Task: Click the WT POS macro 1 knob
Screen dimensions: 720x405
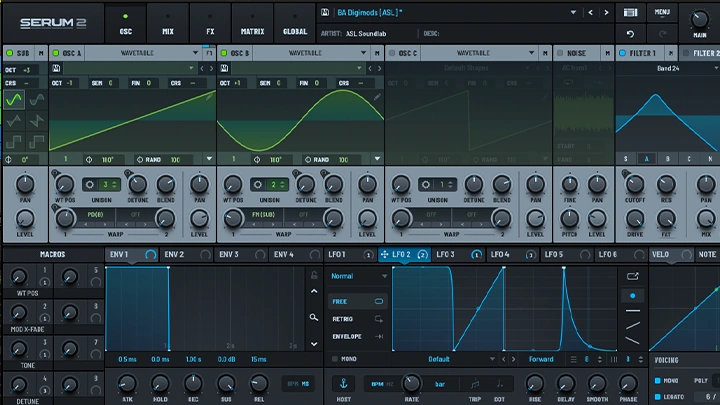Action: click(x=18, y=277)
